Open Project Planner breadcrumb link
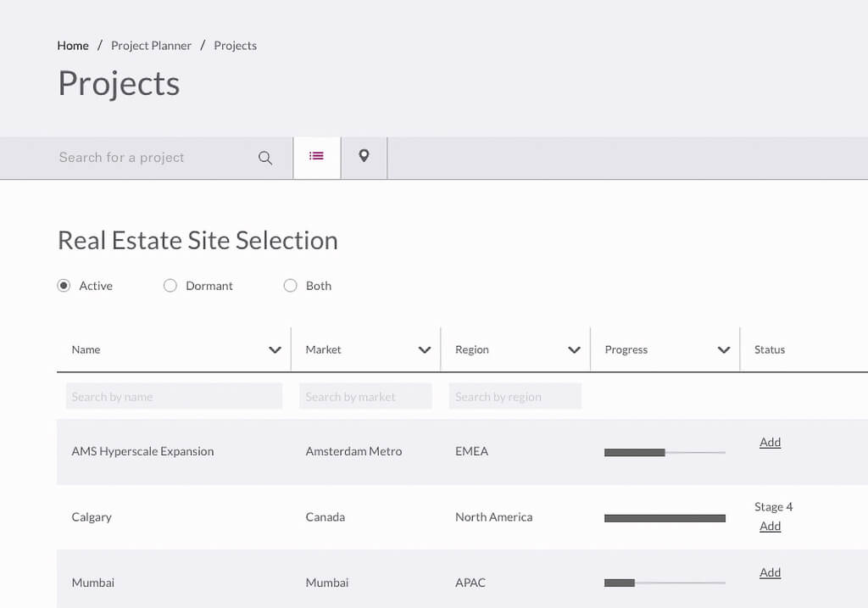This screenshot has height=608, width=868. (151, 46)
